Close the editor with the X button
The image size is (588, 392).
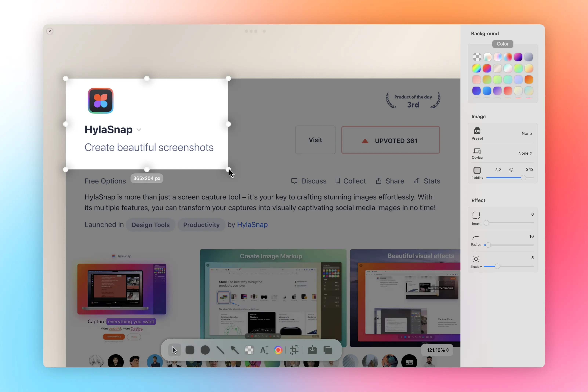coord(50,31)
